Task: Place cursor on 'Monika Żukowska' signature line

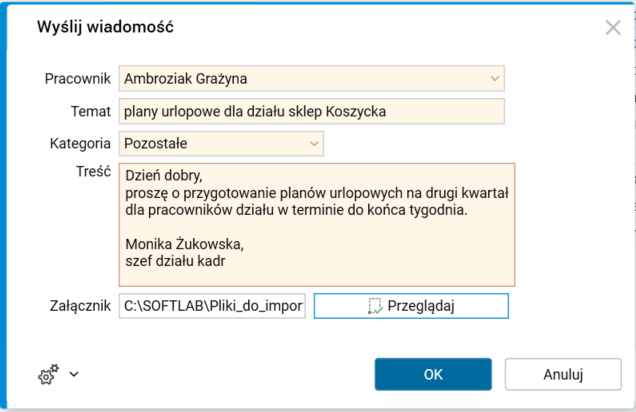Action: click(183, 243)
